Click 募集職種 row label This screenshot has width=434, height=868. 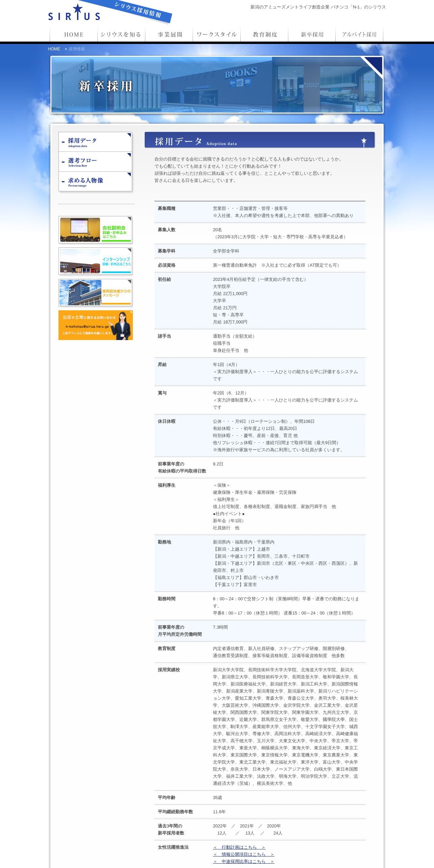pos(167,209)
